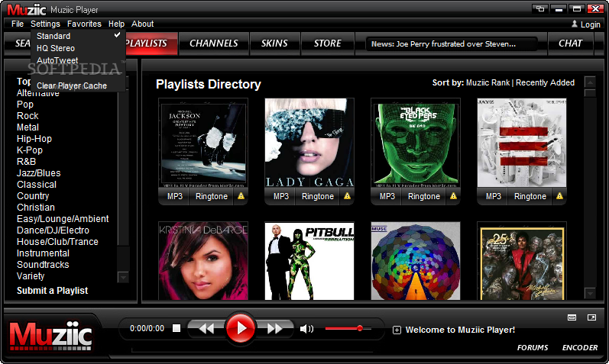Click warning icon under Jay-Z album
This screenshot has height=364, width=609.
(x=559, y=196)
